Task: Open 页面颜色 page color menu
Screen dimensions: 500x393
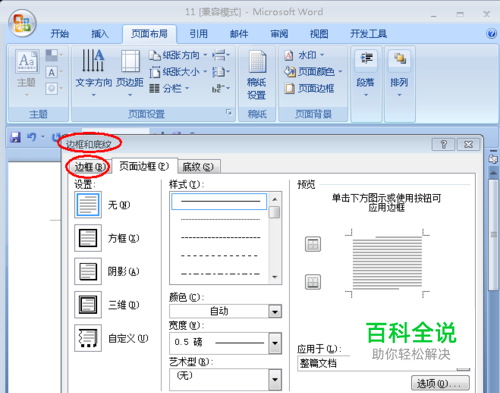Action: click(313, 72)
